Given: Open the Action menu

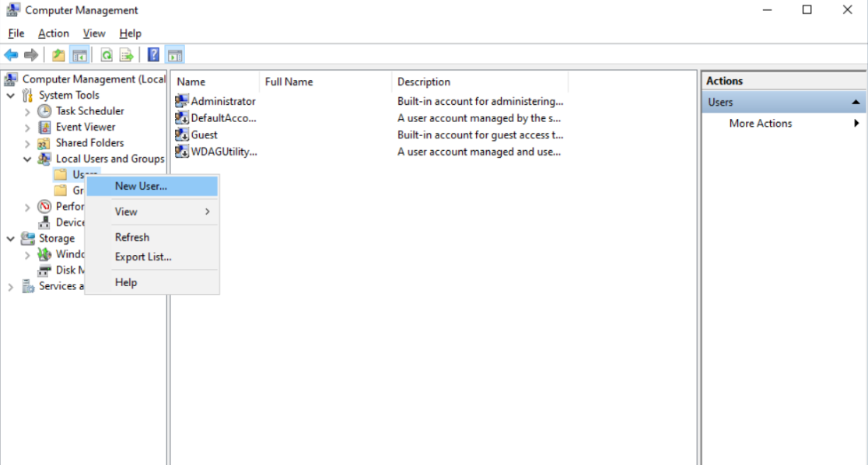Looking at the screenshot, I should pos(54,33).
